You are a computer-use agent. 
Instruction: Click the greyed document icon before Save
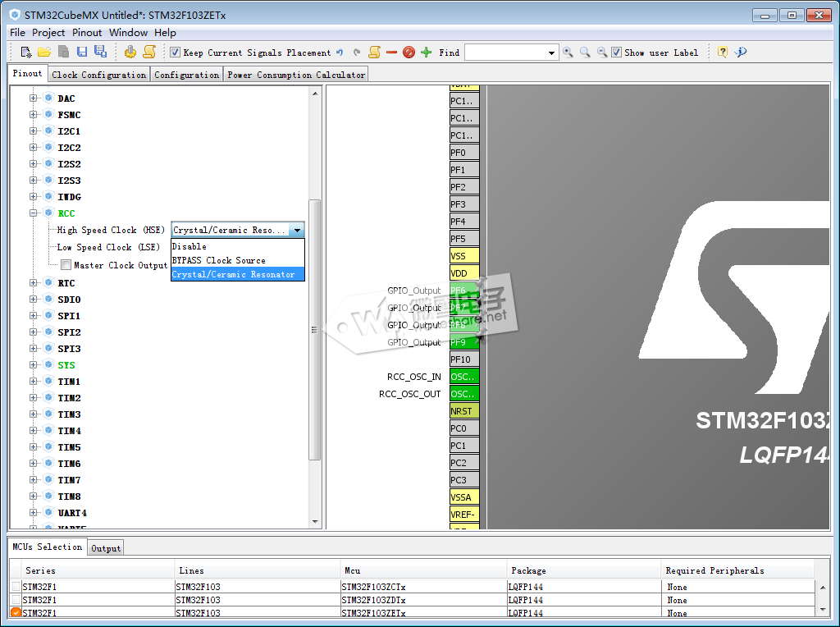coord(63,52)
